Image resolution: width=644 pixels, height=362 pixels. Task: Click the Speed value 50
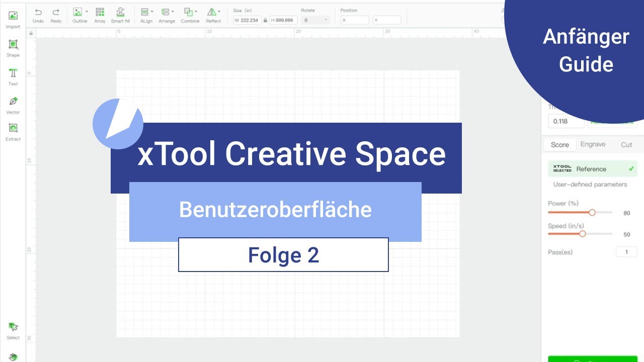627,235
